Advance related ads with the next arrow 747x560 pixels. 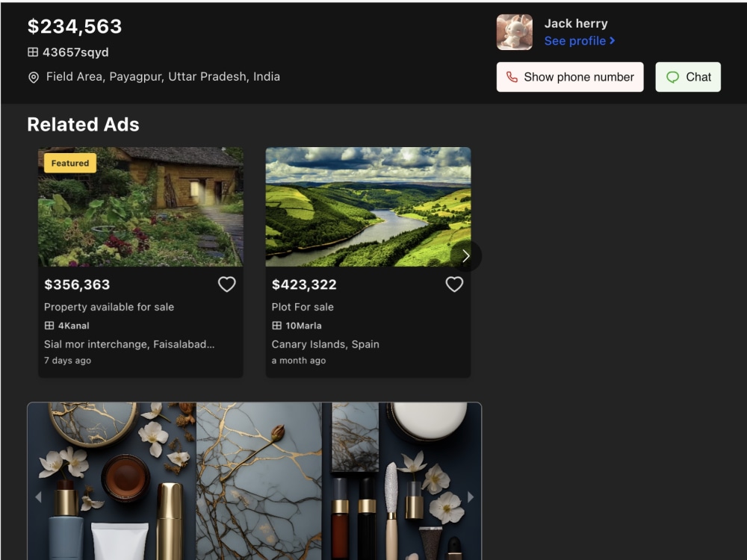coord(466,256)
